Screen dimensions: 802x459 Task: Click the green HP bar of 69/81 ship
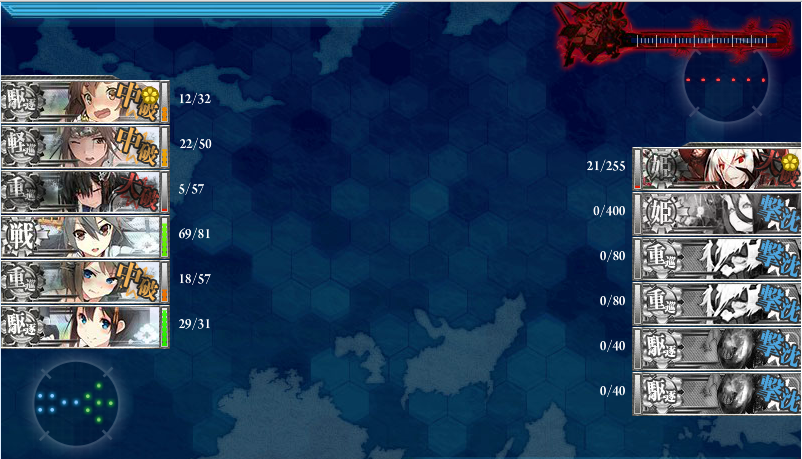tap(165, 236)
